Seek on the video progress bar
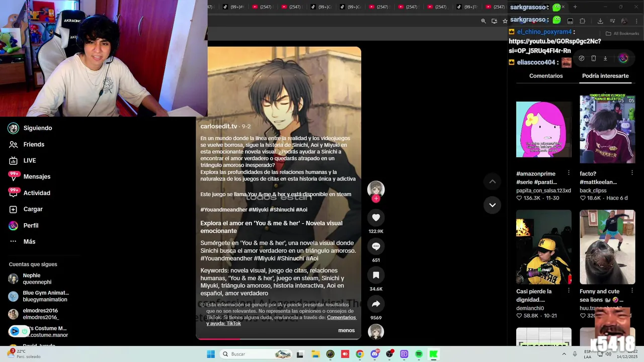This screenshot has width=644, height=362. pyautogui.click(x=278, y=339)
